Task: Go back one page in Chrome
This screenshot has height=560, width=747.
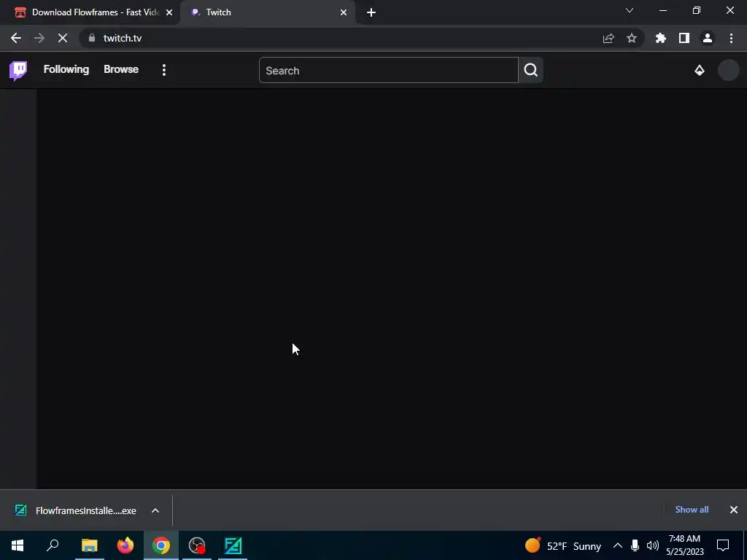Action: click(x=16, y=38)
